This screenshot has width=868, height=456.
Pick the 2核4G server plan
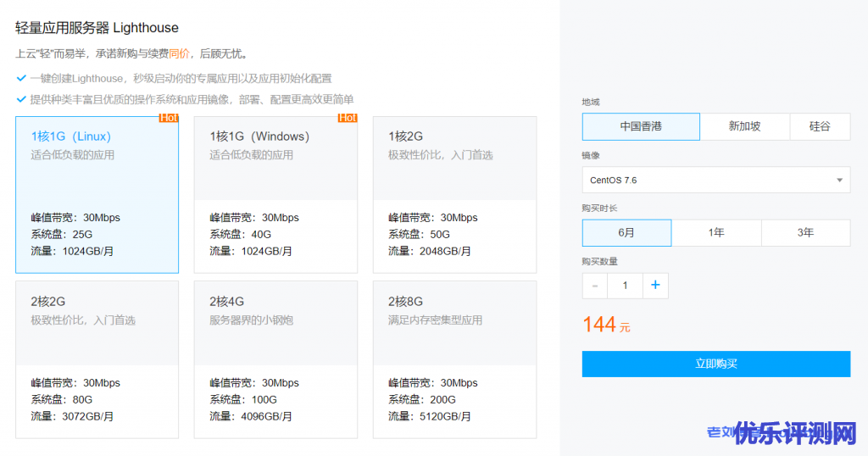tap(275, 359)
